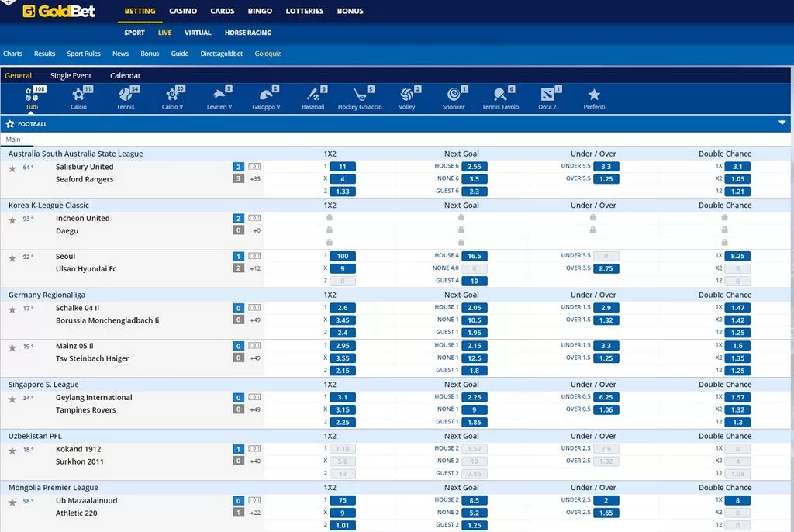This screenshot has height=532, width=794.
Task: Select the Snooker sport icon
Action: [454, 95]
